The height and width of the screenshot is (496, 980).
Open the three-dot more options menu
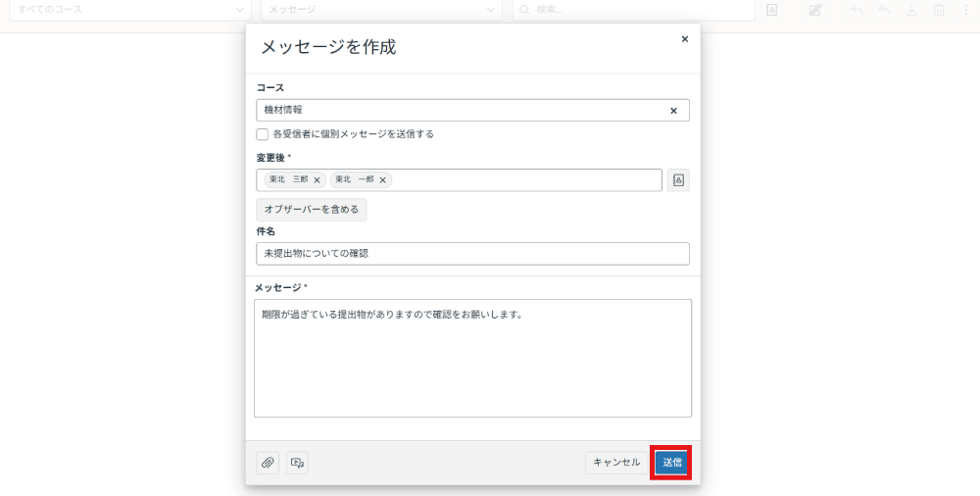point(967,10)
